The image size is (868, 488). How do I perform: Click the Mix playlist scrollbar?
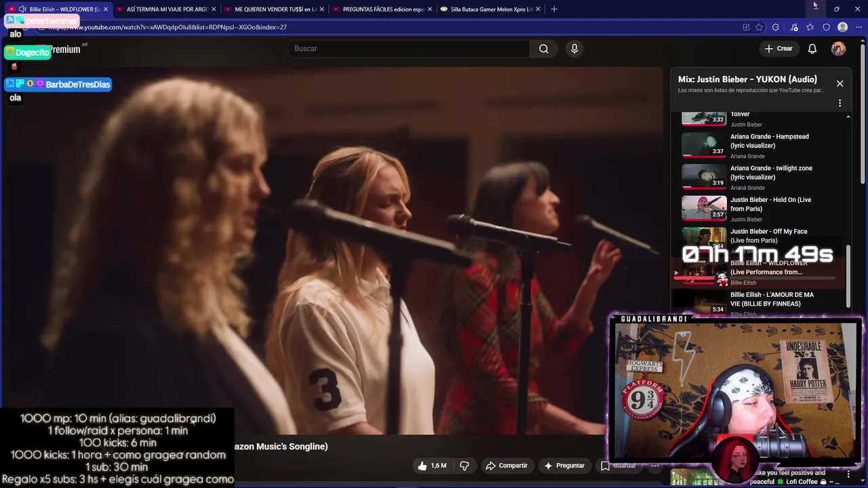[x=848, y=277]
